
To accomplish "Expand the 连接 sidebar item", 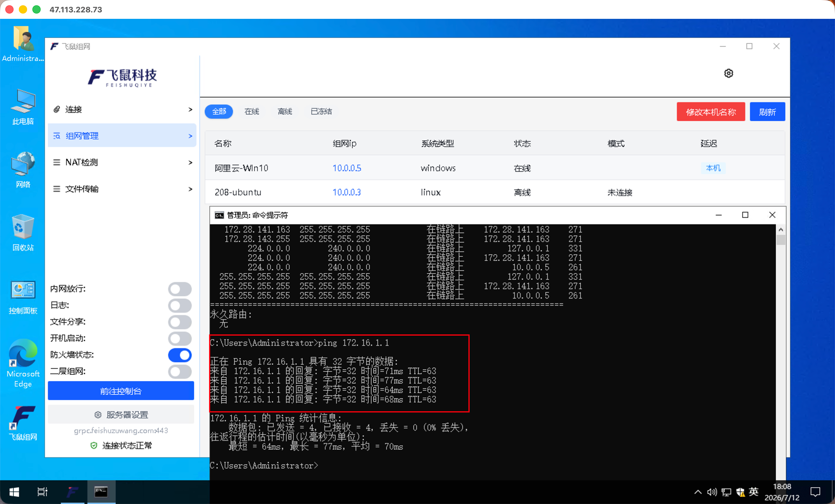I will click(122, 110).
